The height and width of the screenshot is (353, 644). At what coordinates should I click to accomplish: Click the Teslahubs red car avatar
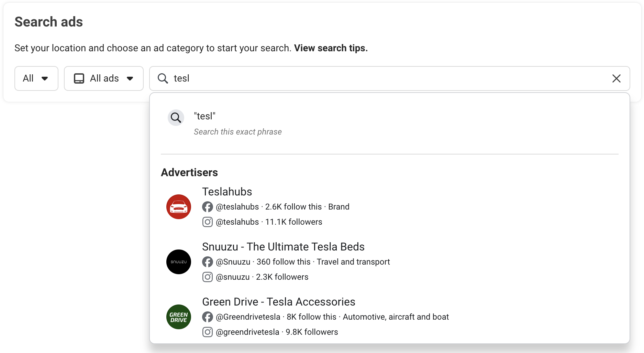pos(179,207)
